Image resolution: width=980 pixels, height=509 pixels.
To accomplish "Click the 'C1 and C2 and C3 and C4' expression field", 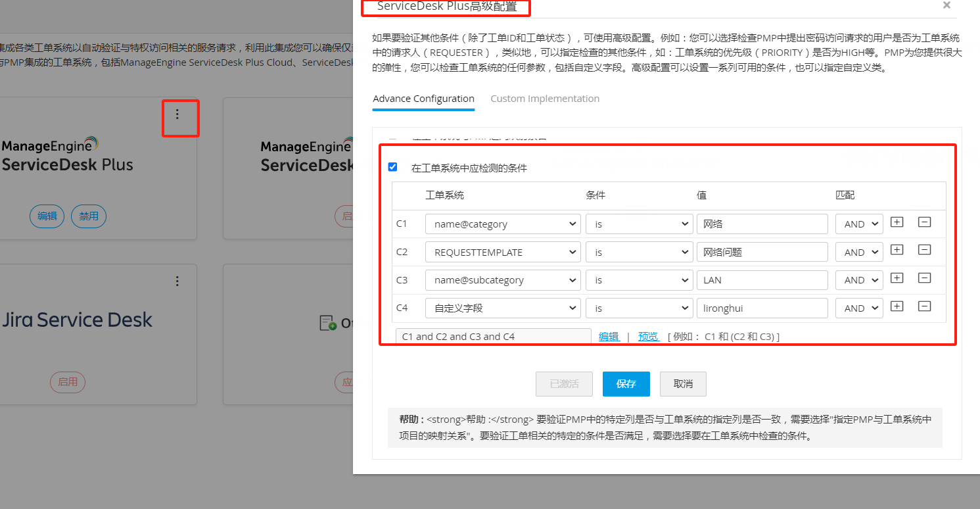I will [x=493, y=337].
